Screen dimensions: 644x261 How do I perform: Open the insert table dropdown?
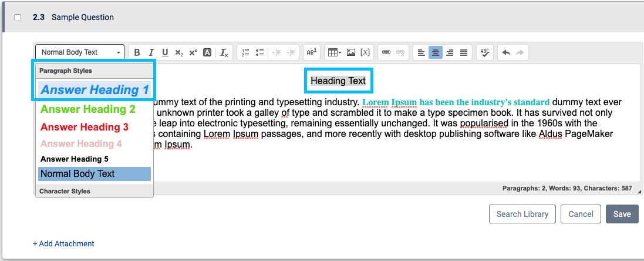335,52
